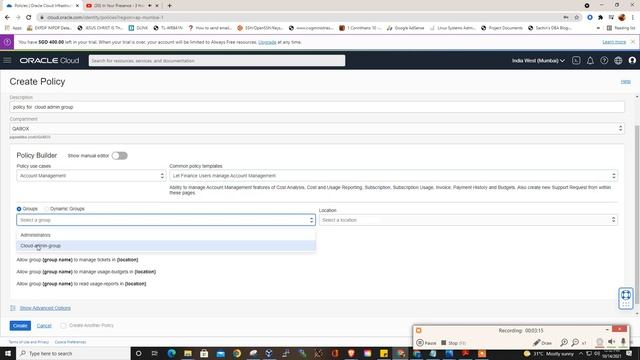The width and height of the screenshot is (640, 360).
Task: Select the Groups radio button
Action: pos(19,209)
